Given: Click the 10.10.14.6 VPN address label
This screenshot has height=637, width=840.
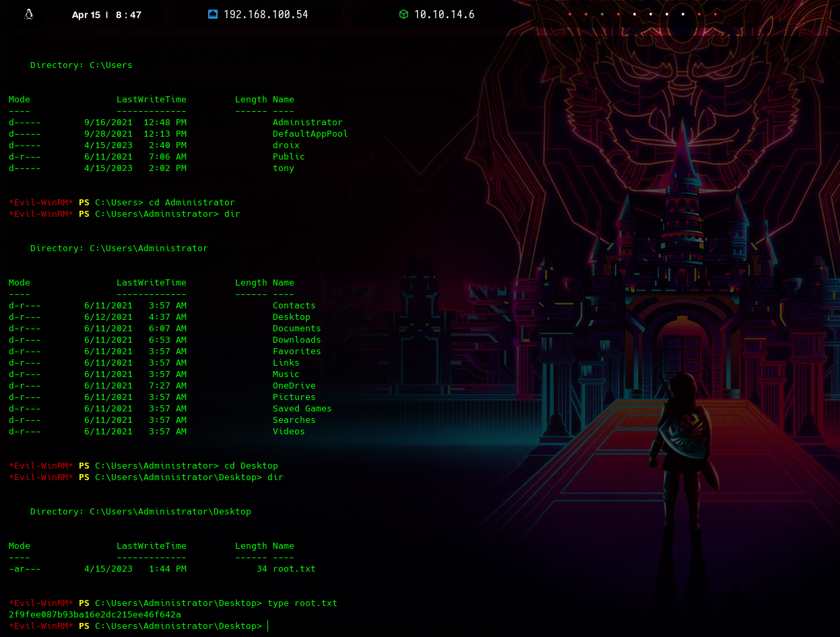Looking at the screenshot, I should [x=444, y=14].
